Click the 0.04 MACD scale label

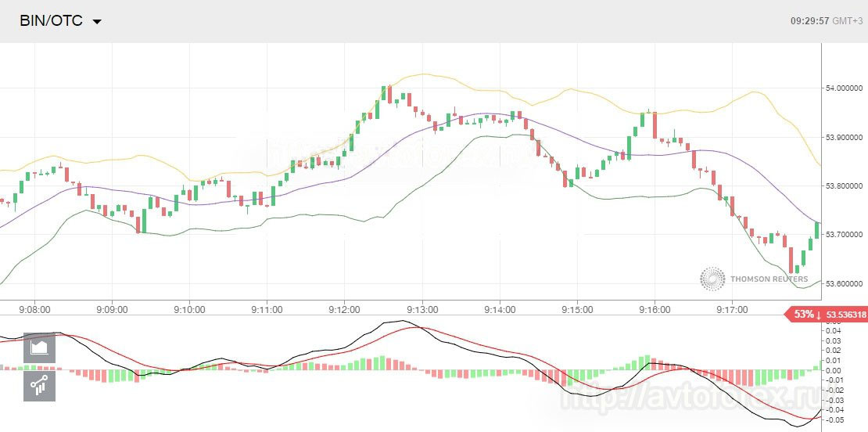834,331
